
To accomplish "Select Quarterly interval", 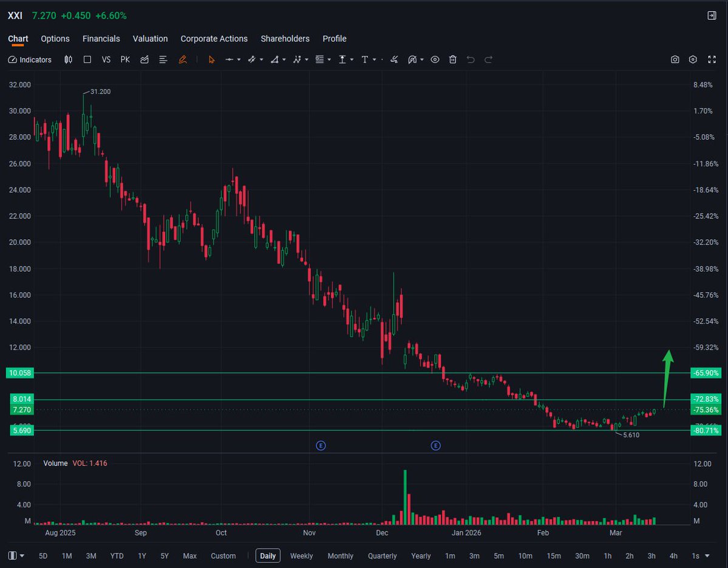I will tap(382, 555).
